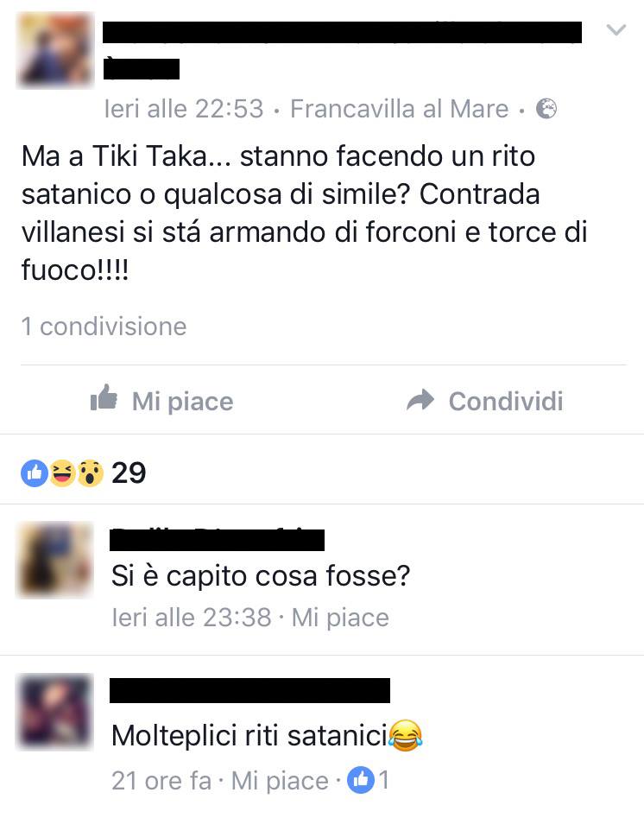Image resolution: width=644 pixels, height=818 pixels.
Task: Open the post timestamp Ieri alle 22:53
Action: [x=184, y=109]
